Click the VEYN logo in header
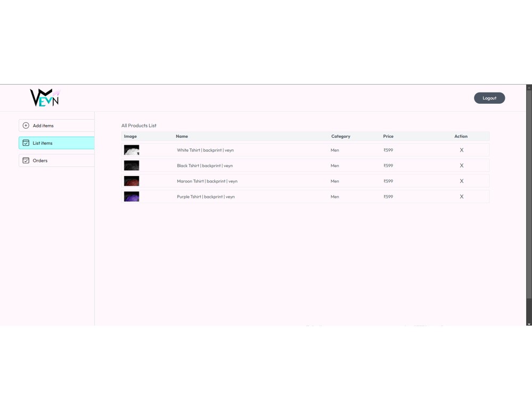Image resolution: width=532 pixels, height=399 pixels. [x=45, y=98]
